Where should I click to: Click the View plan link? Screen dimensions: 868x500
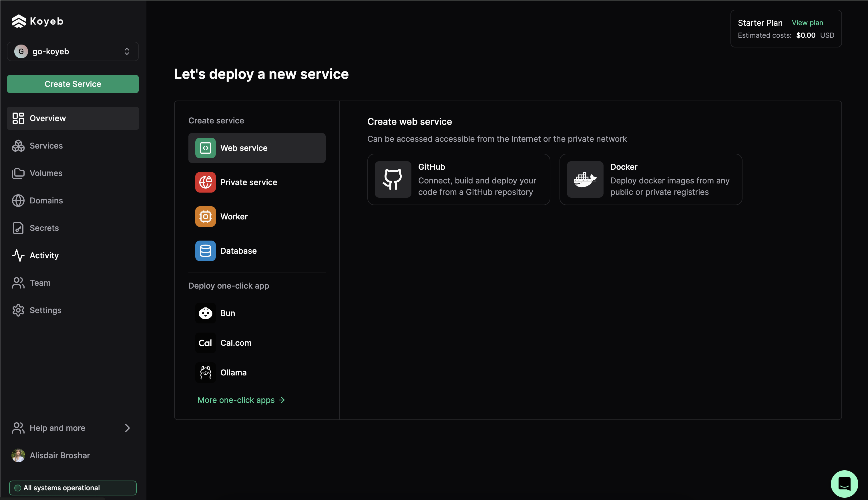(x=807, y=23)
